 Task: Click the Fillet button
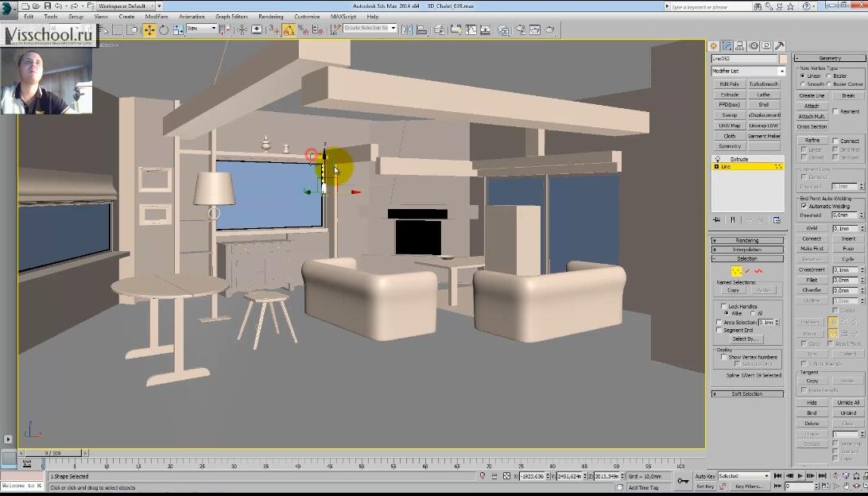[x=812, y=280]
